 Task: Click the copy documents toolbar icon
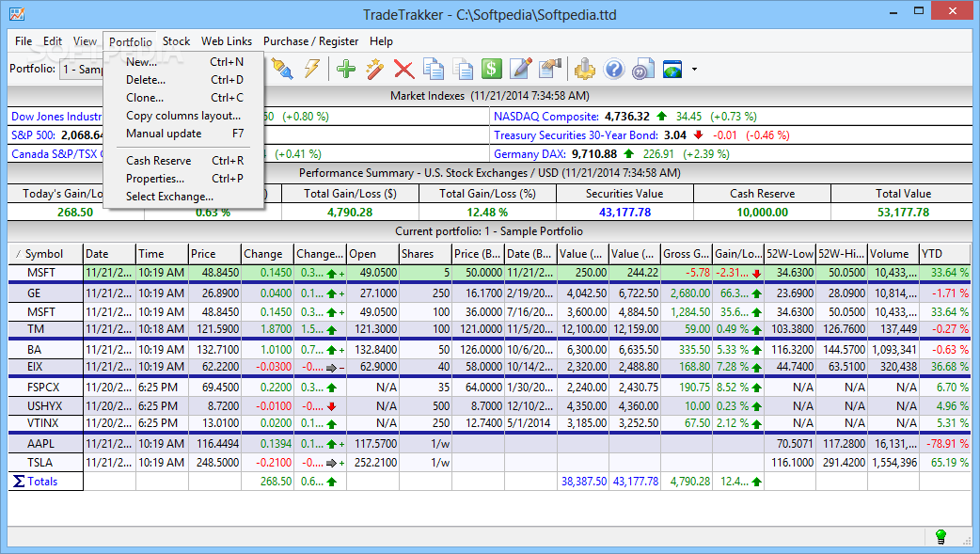tap(434, 69)
